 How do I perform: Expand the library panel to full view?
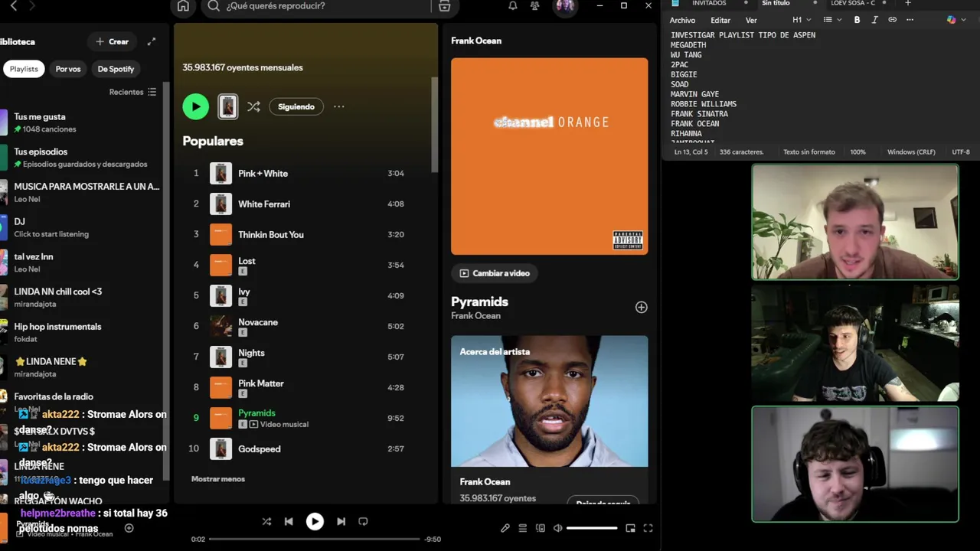point(152,41)
